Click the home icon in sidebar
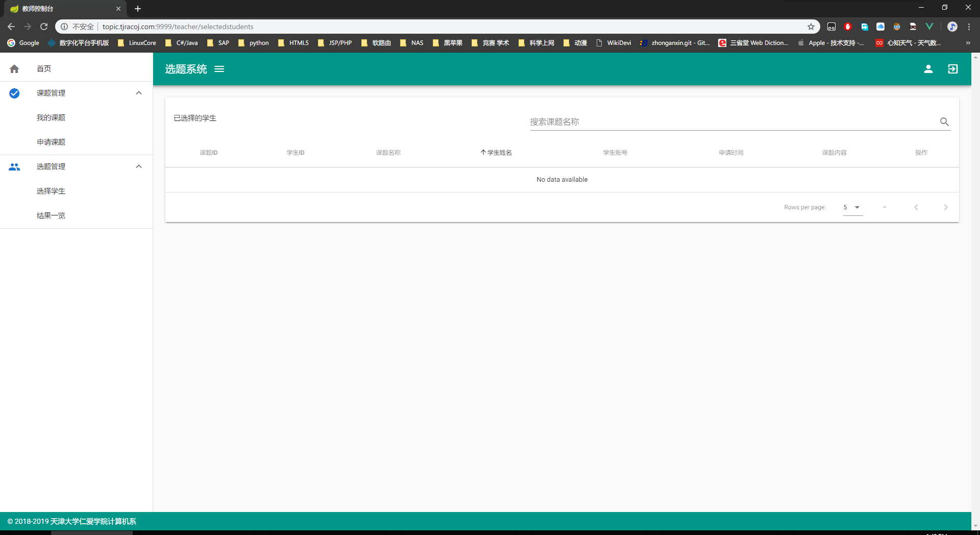This screenshot has height=535, width=980. [x=14, y=69]
